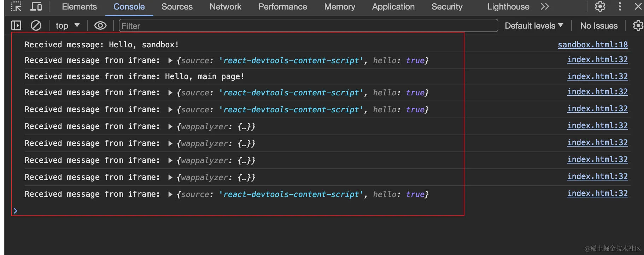The image size is (644, 255).
Task: Open DevTools settings gear icon
Action: coord(600,7)
